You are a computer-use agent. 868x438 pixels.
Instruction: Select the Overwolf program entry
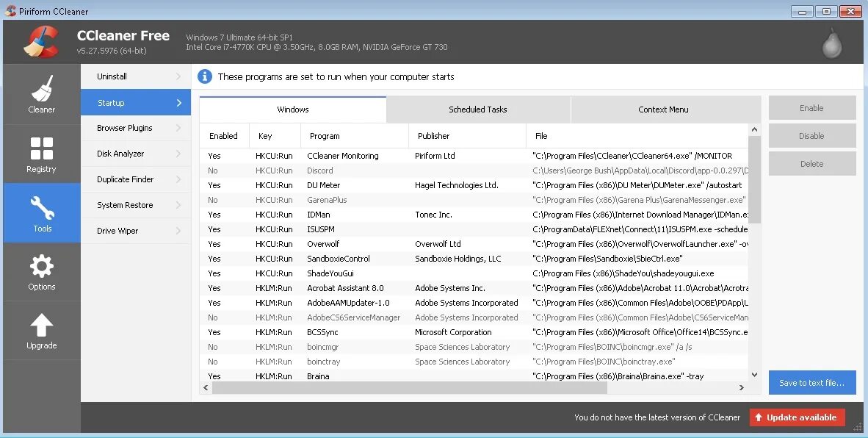click(x=474, y=244)
